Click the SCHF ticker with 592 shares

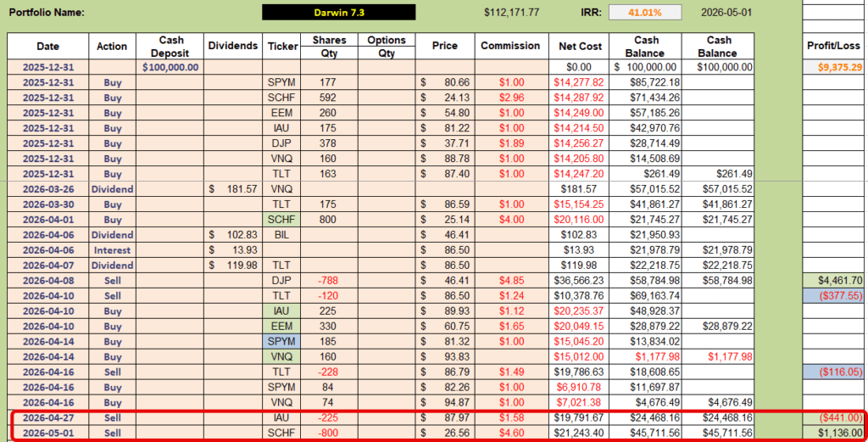(281, 98)
